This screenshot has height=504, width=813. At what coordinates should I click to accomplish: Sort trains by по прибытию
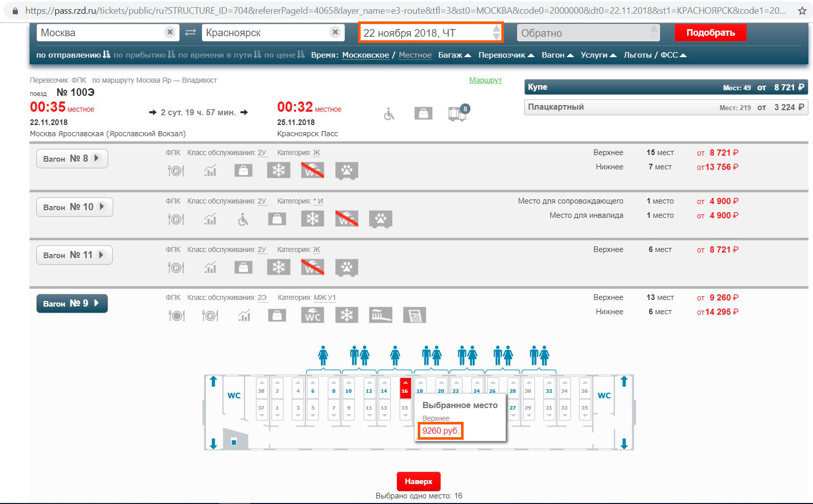coord(144,55)
